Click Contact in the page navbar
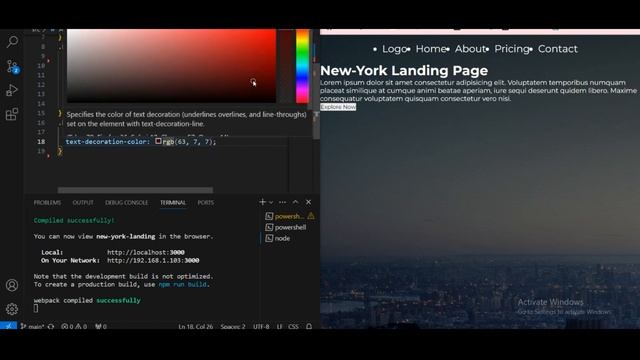 point(558,49)
